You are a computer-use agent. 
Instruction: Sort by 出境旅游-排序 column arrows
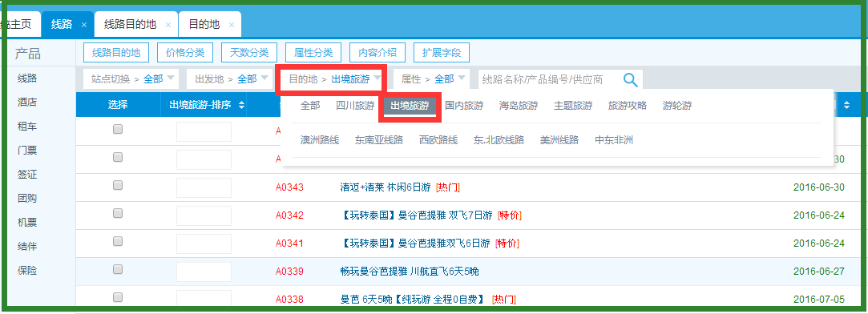[241, 105]
